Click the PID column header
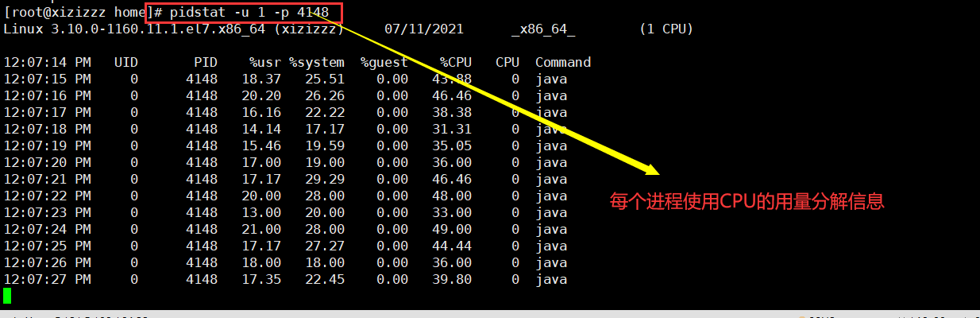Screen dimensions: 980x318 pyautogui.click(x=206, y=62)
